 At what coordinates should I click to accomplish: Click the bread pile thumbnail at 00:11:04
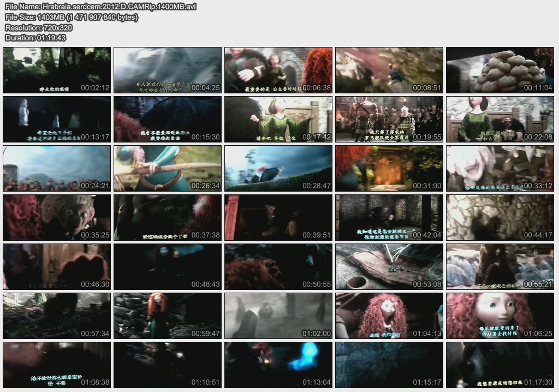click(x=500, y=70)
